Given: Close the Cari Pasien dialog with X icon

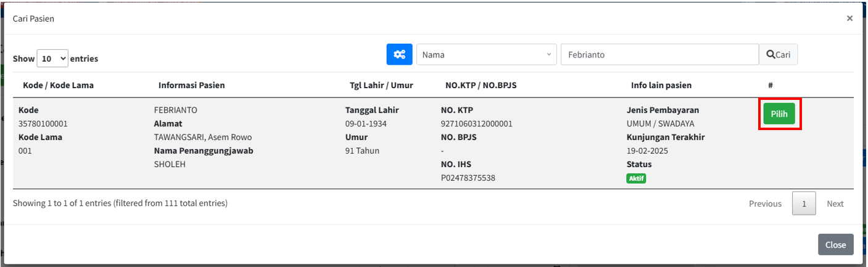Looking at the screenshot, I should (x=849, y=18).
